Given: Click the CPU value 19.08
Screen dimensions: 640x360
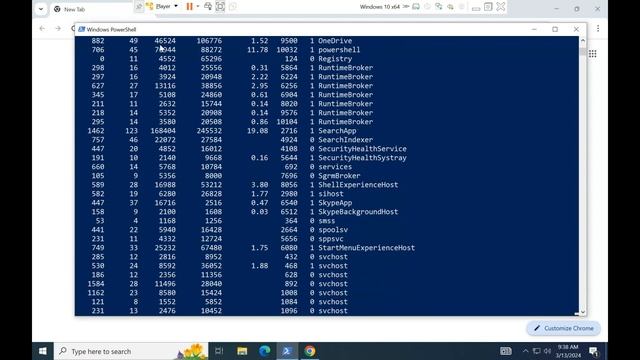Looking at the screenshot, I should tap(258, 131).
